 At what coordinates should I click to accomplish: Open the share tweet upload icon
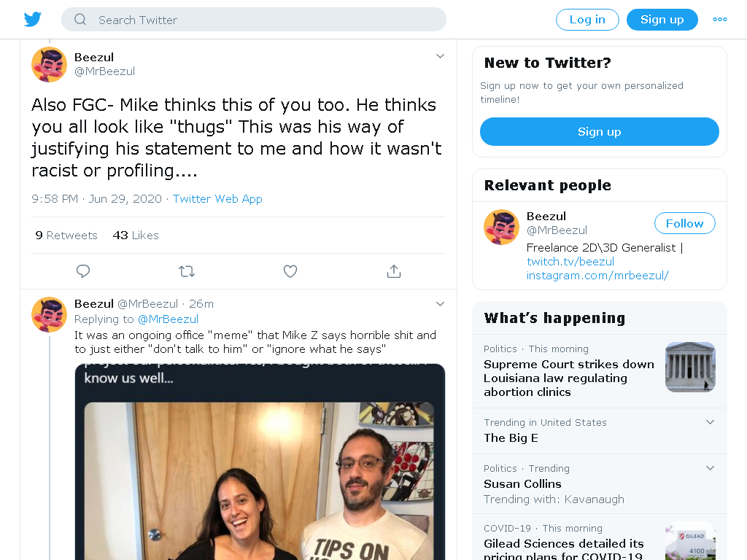pos(393,271)
